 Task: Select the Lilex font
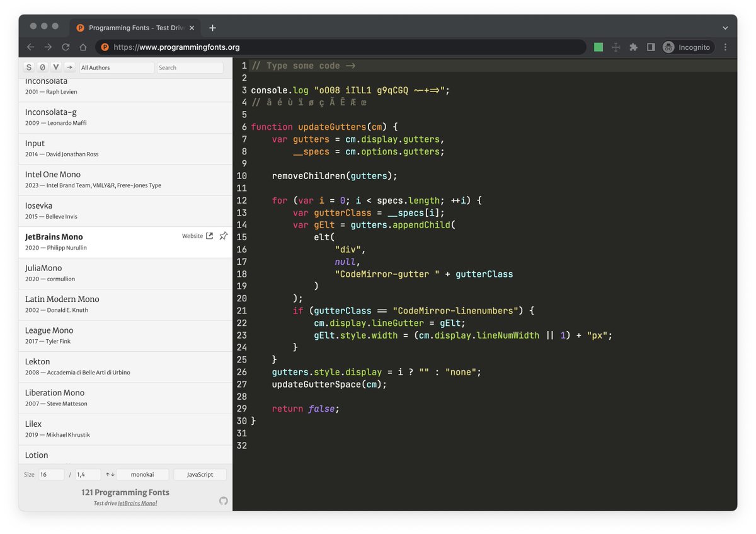(125, 429)
